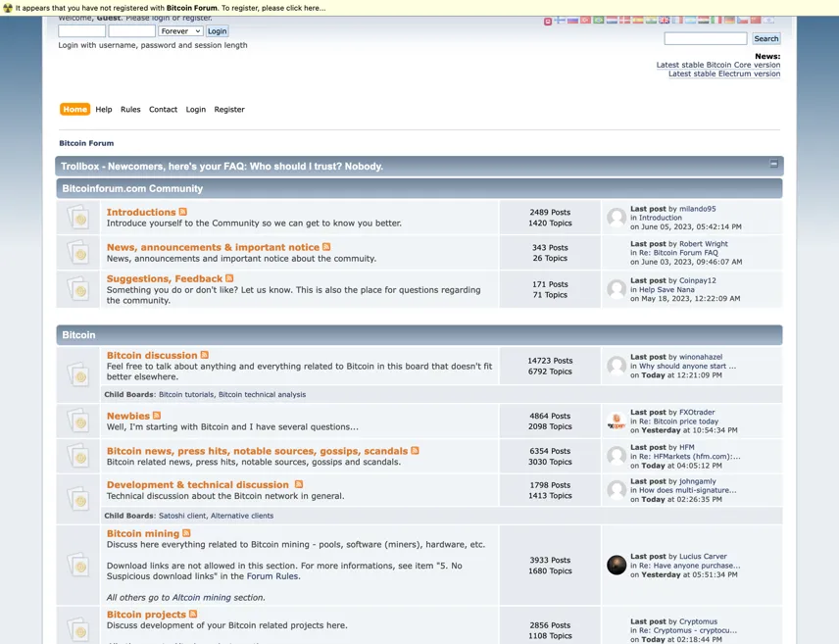Click the Bitcoin Forum breadcrumb link

[x=86, y=143]
